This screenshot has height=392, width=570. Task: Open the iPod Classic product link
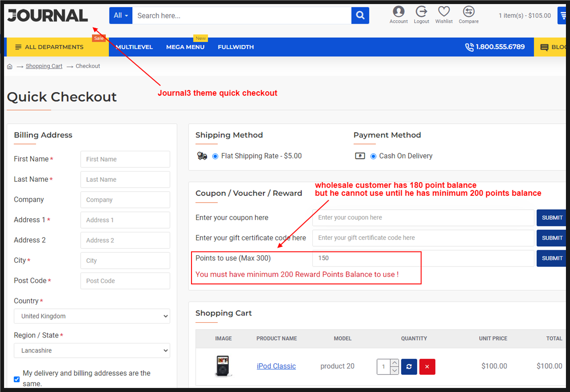click(x=276, y=366)
